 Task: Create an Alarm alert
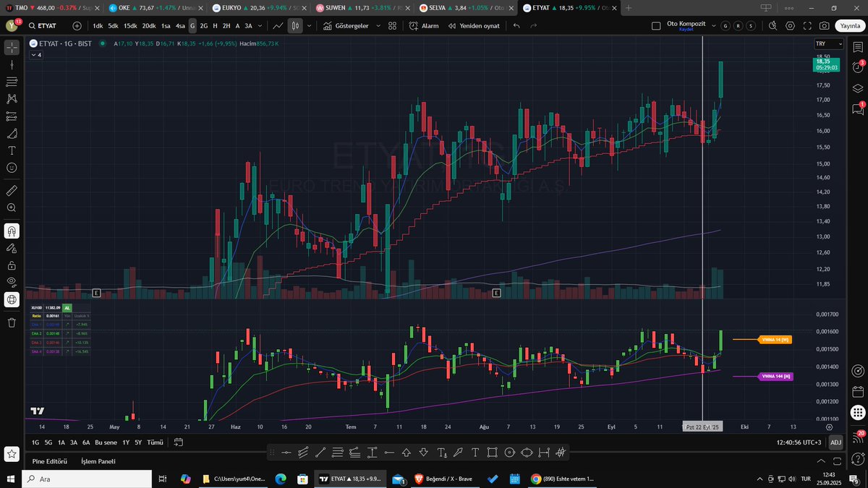pos(424,25)
